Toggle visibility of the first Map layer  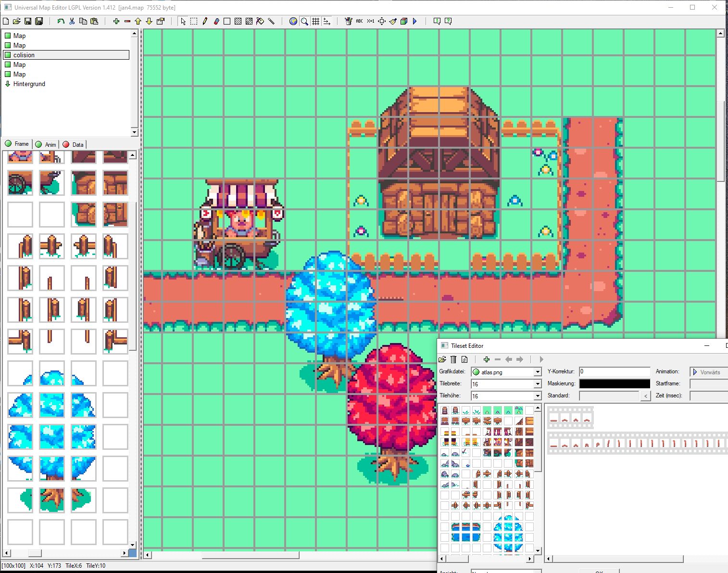[8, 36]
